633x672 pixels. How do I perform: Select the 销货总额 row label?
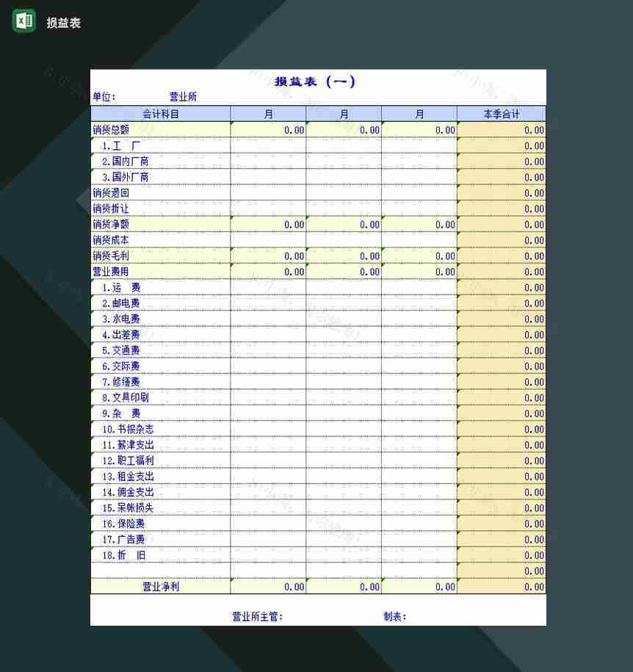click(111, 129)
